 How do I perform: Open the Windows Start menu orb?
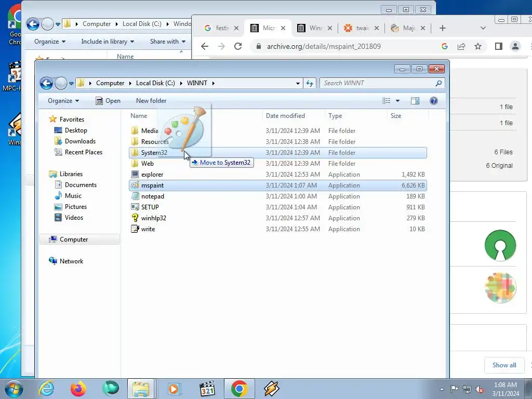14,389
